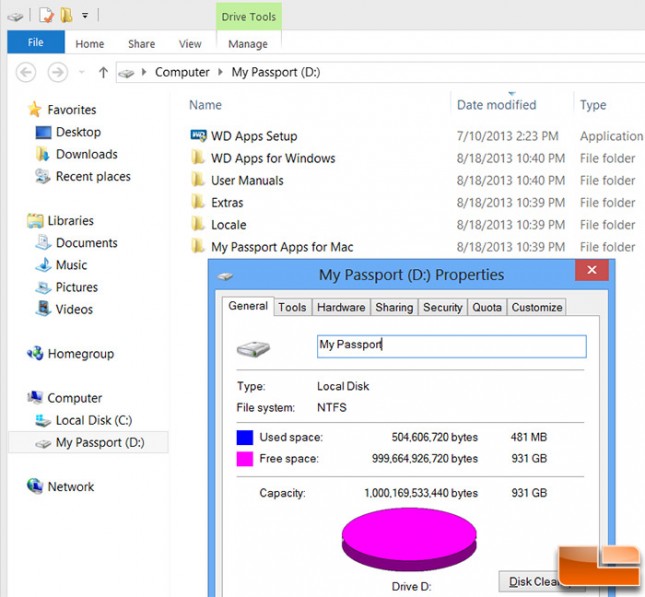Open the File menu
Viewport: 645px width, 597px height.
point(36,42)
